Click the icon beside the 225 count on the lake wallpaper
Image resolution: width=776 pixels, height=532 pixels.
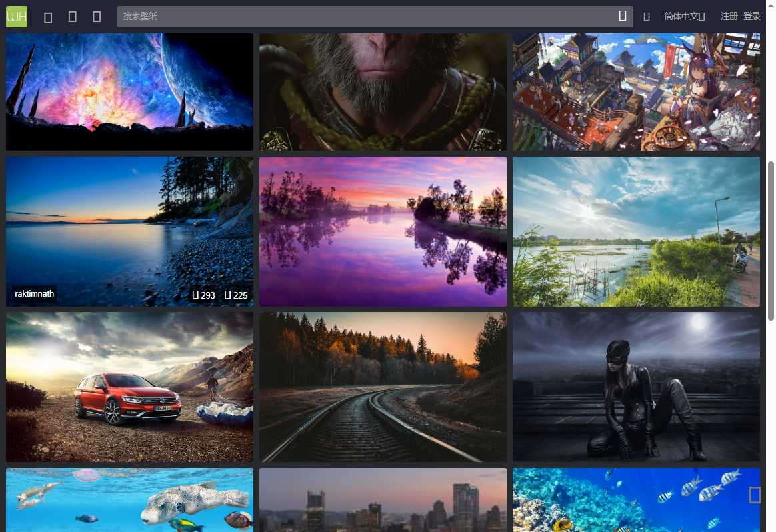(x=227, y=295)
